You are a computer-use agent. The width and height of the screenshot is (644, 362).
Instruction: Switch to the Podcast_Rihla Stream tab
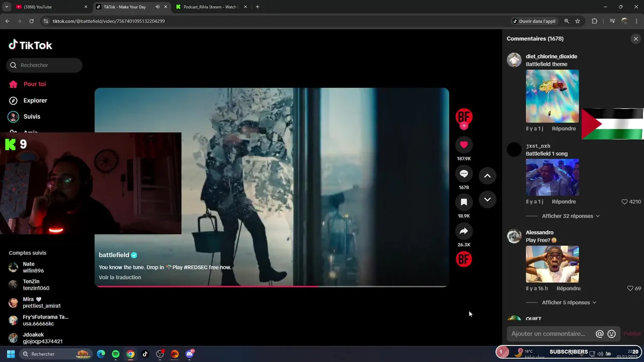(x=211, y=7)
